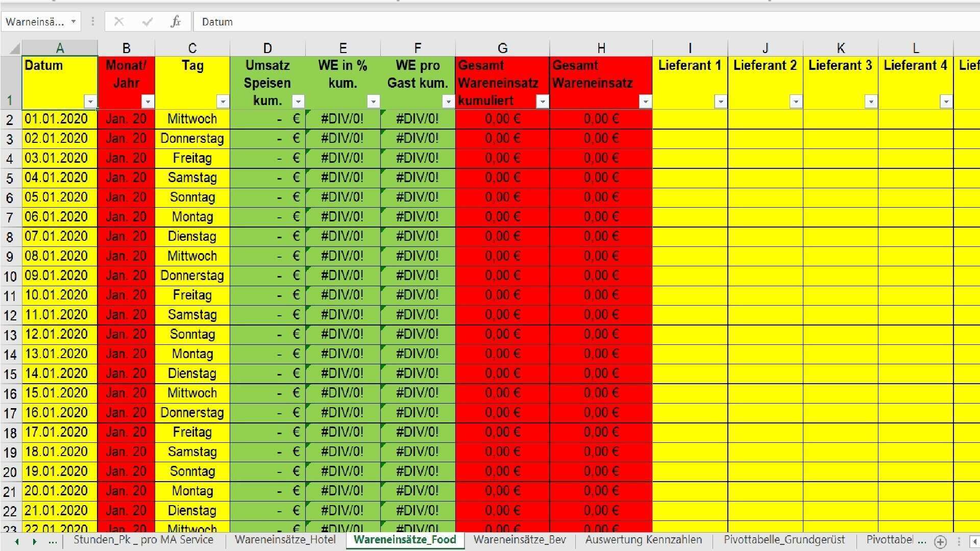Select cell containing 15.01.2020

point(57,393)
